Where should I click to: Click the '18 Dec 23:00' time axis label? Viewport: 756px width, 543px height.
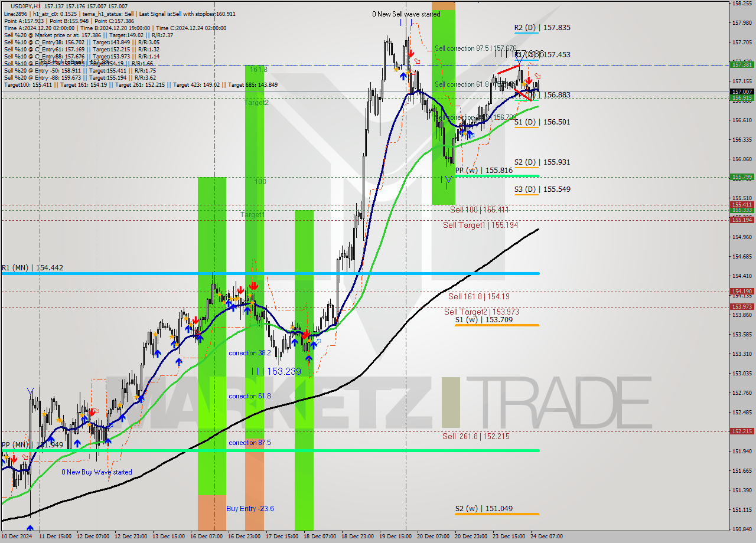click(x=358, y=537)
